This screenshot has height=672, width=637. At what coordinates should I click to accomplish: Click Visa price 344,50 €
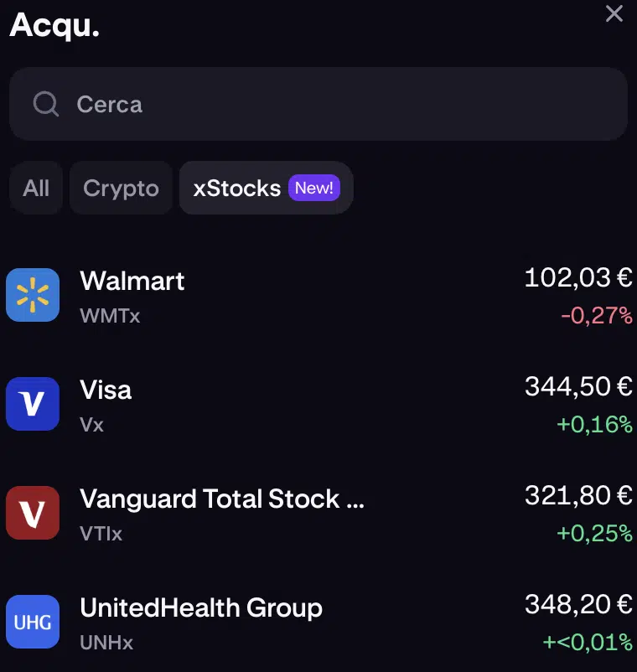coord(577,386)
